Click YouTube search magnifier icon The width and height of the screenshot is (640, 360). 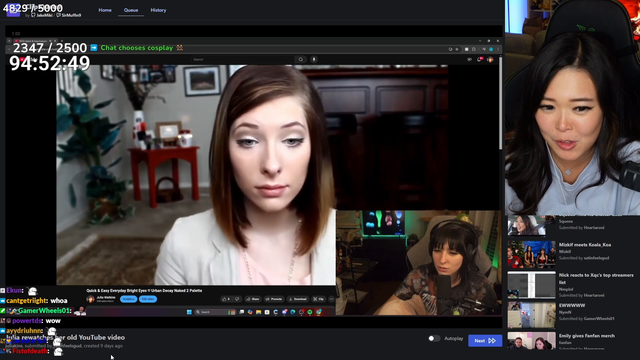click(301, 59)
